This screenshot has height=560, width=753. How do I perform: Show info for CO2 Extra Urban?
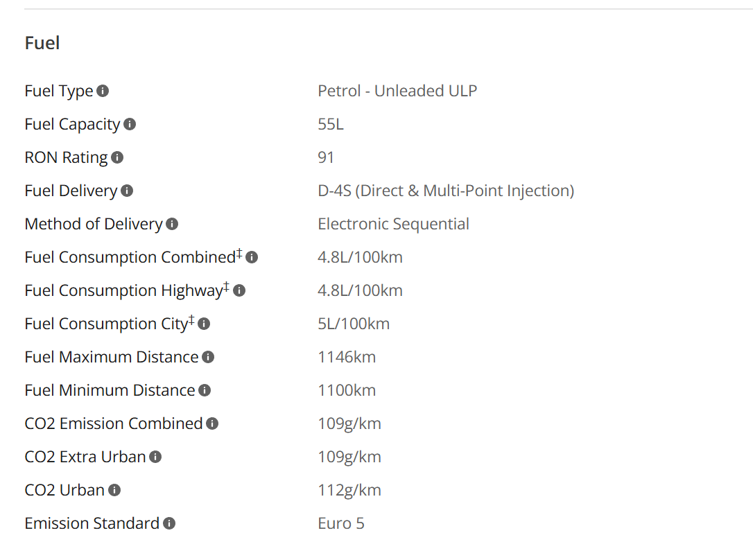pyautogui.click(x=155, y=457)
